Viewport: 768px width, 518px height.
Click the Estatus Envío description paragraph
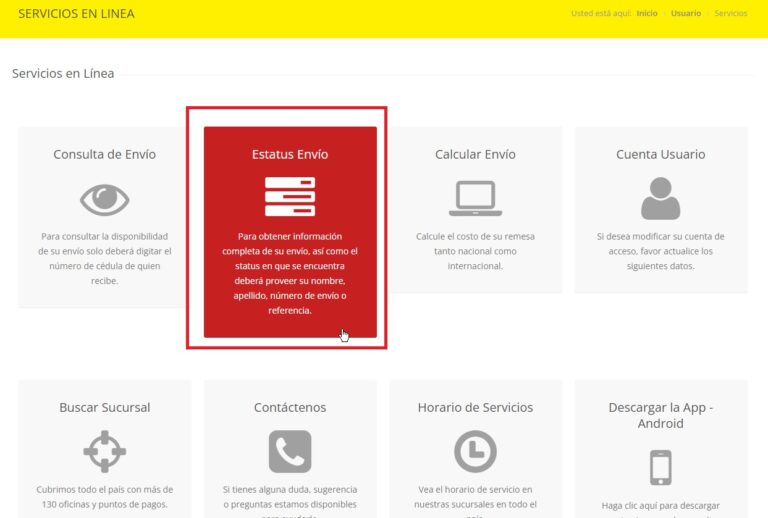tap(290, 273)
